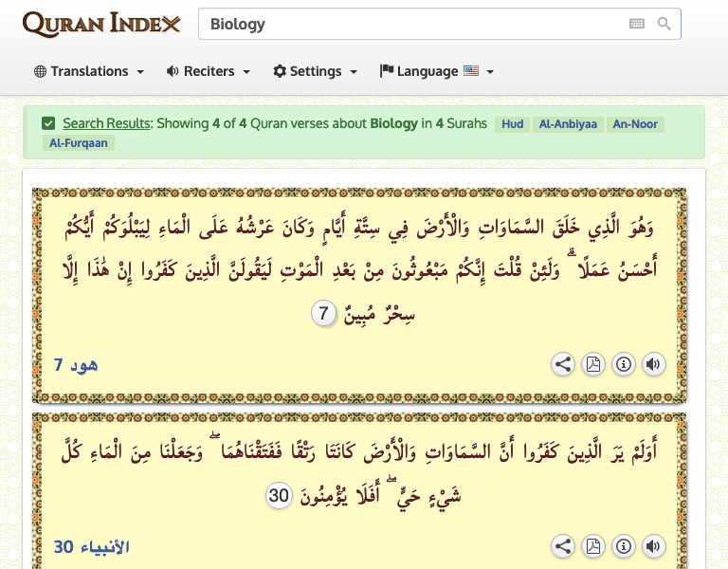Open the Search Results link
This screenshot has width=728, height=569.
[x=107, y=123]
